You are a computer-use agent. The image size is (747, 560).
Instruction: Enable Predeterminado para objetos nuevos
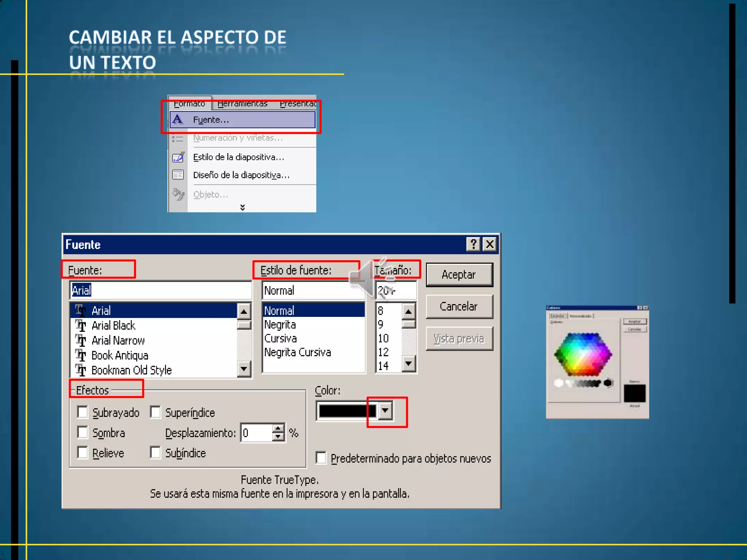pyautogui.click(x=321, y=458)
